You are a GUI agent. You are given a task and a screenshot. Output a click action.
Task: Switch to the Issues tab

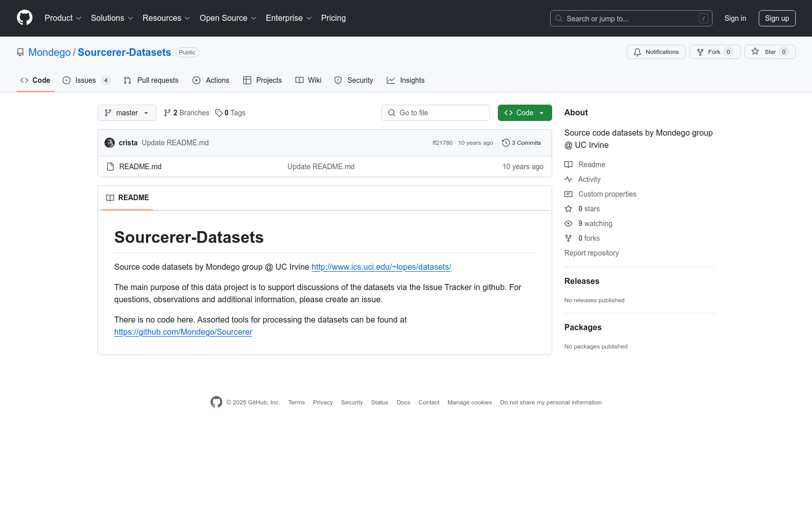click(x=86, y=80)
